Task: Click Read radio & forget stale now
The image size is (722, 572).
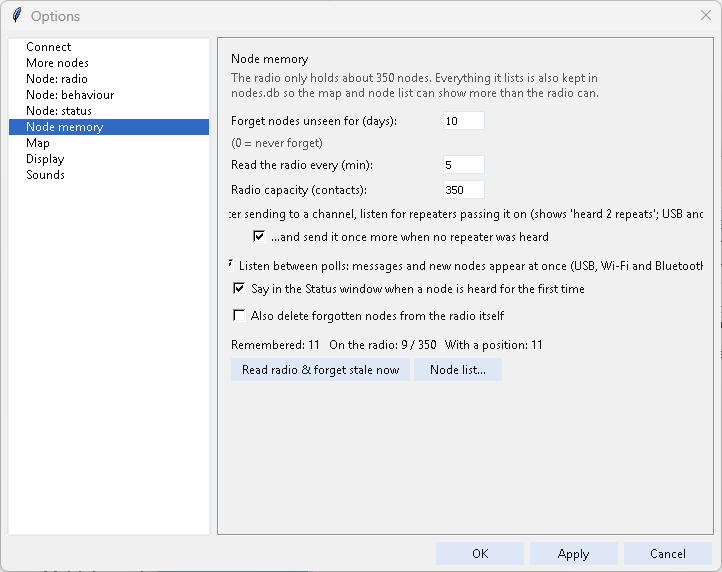Action: (320, 370)
